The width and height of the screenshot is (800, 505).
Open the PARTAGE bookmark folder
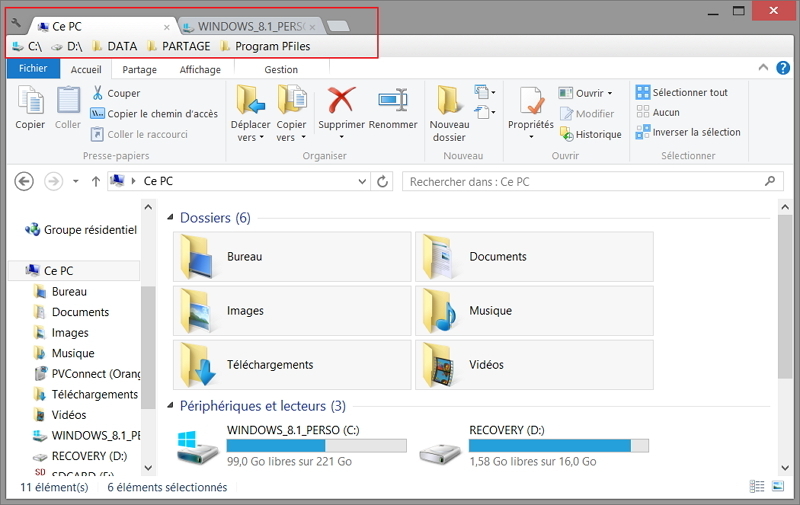(x=179, y=46)
